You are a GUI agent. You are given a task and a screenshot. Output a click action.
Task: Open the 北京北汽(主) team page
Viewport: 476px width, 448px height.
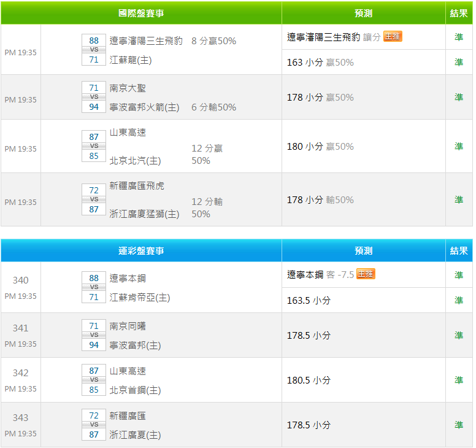[135, 161]
